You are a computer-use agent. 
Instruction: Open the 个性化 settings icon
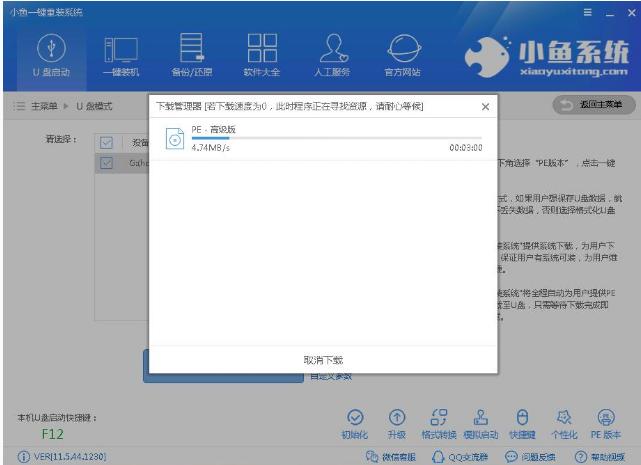click(x=564, y=423)
